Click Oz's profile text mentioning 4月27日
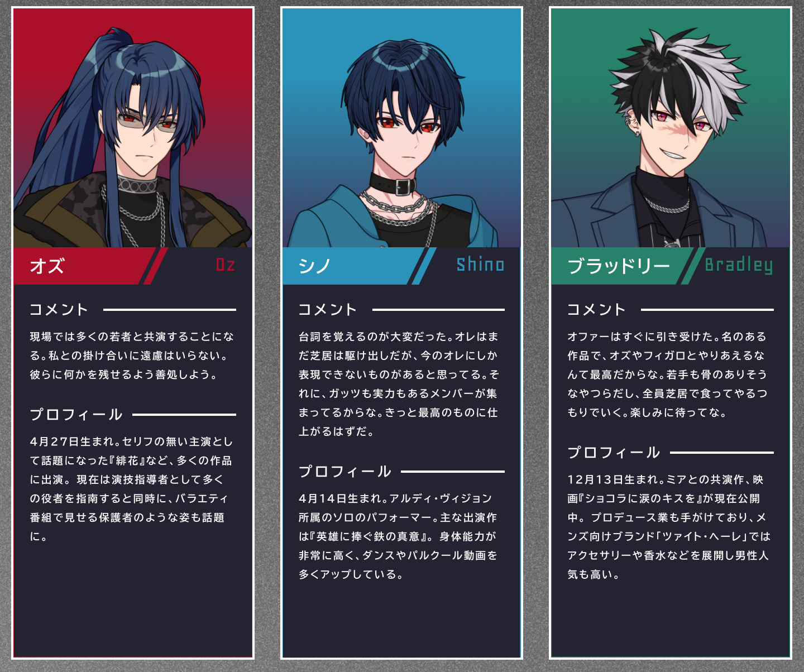Screen dimensions: 804x672 pyautogui.click(x=131, y=489)
